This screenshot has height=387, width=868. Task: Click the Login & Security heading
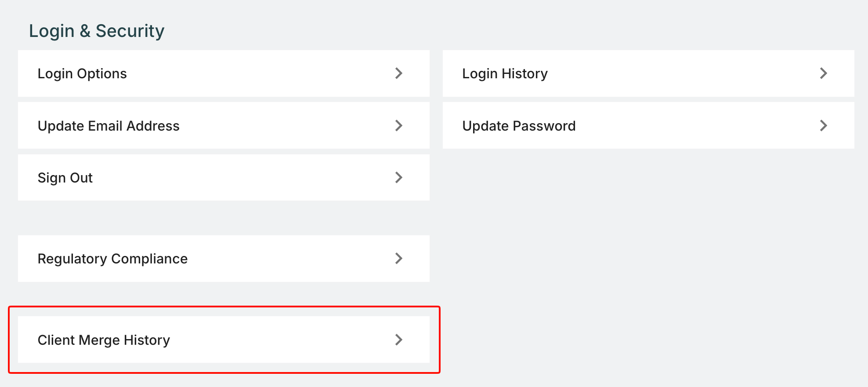[97, 31]
